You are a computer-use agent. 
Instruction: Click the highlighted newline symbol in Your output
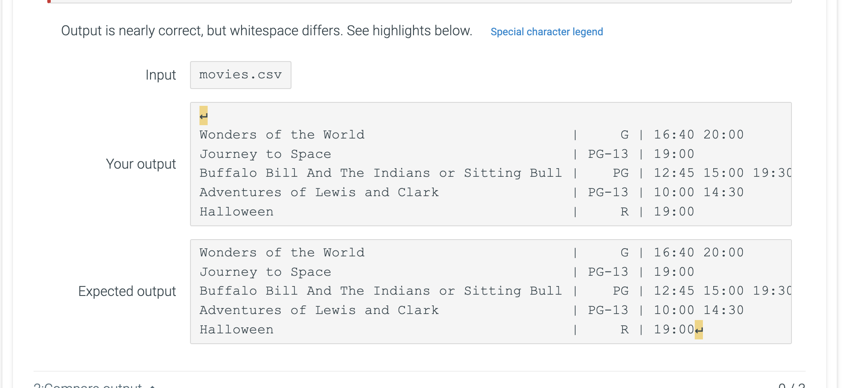click(203, 116)
